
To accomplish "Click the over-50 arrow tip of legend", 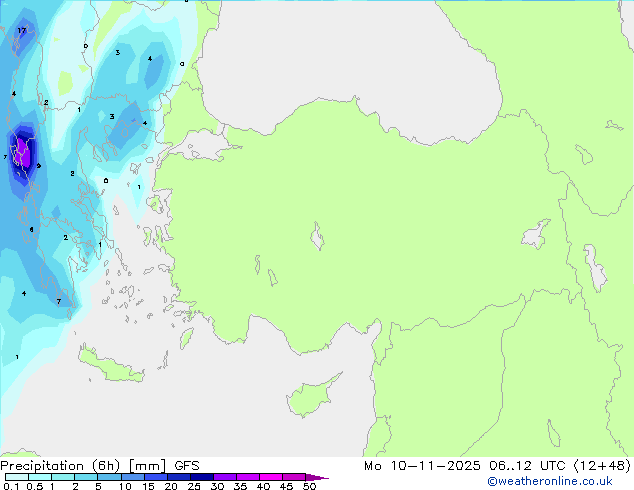I will [x=317, y=477].
